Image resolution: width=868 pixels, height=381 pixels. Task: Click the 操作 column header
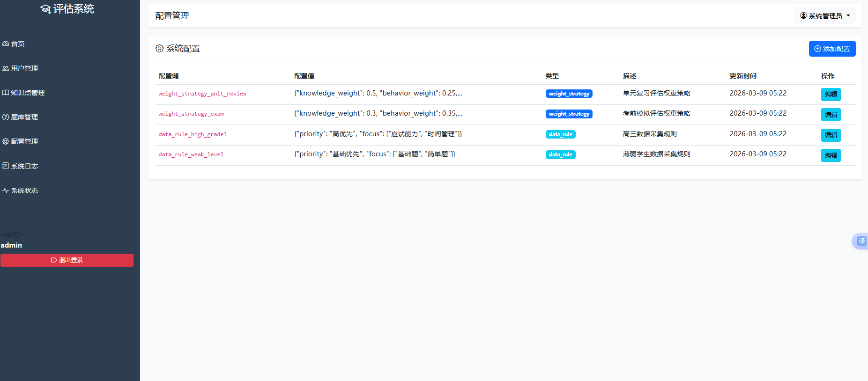tap(828, 76)
